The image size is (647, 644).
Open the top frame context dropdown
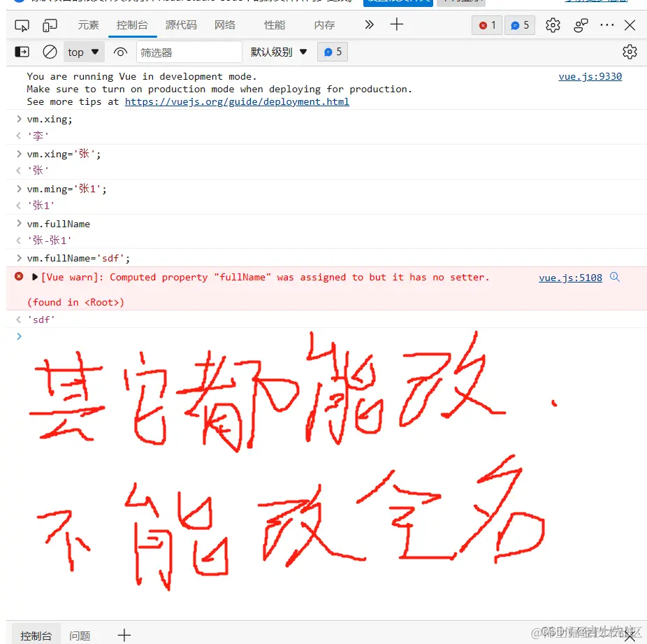pos(83,51)
